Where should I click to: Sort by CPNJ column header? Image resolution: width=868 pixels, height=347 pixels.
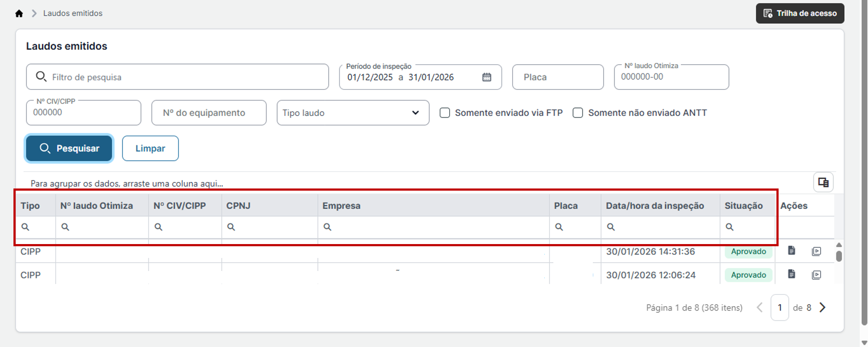coord(270,205)
